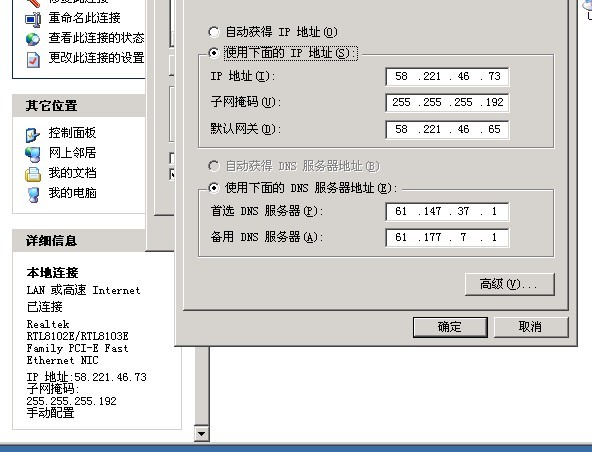Click the 默认网关 input field

(x=447, y=130)
